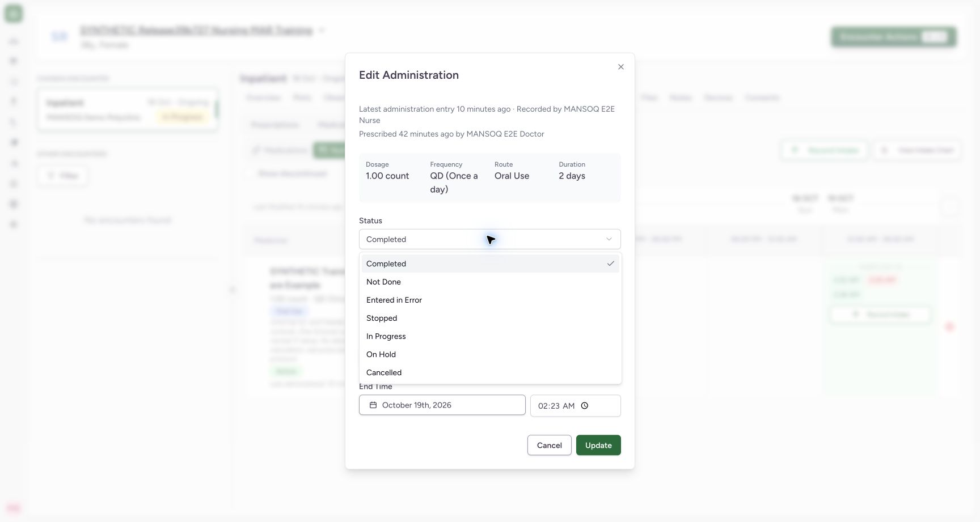
Task: Pick Entered in Error status
Action: pos(490,300)
